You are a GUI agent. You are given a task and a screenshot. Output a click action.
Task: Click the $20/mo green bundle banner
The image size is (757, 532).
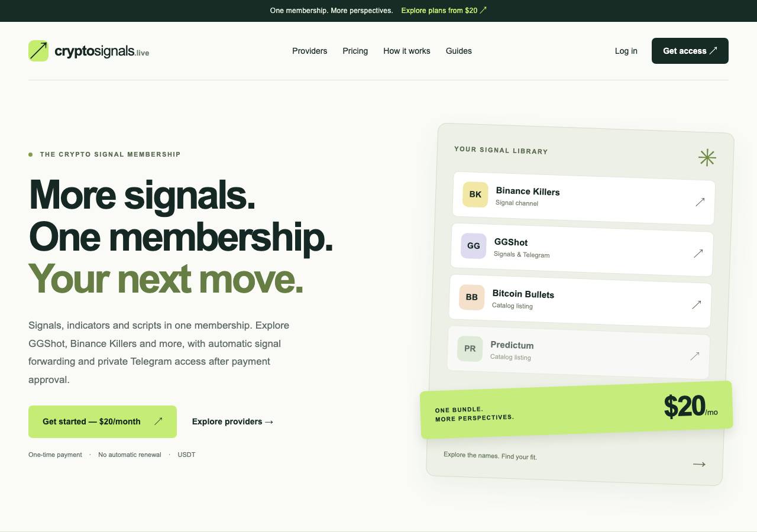coord(577,410)
